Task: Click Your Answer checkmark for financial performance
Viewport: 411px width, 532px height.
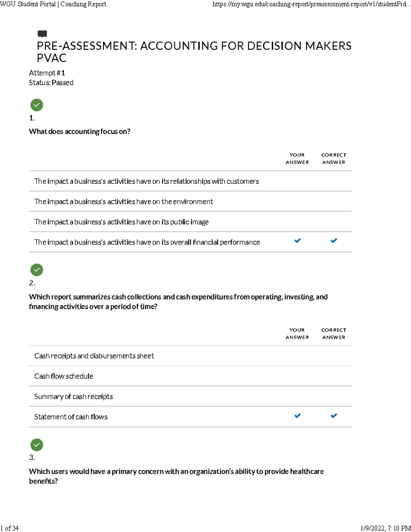Action: coord(297,241)
